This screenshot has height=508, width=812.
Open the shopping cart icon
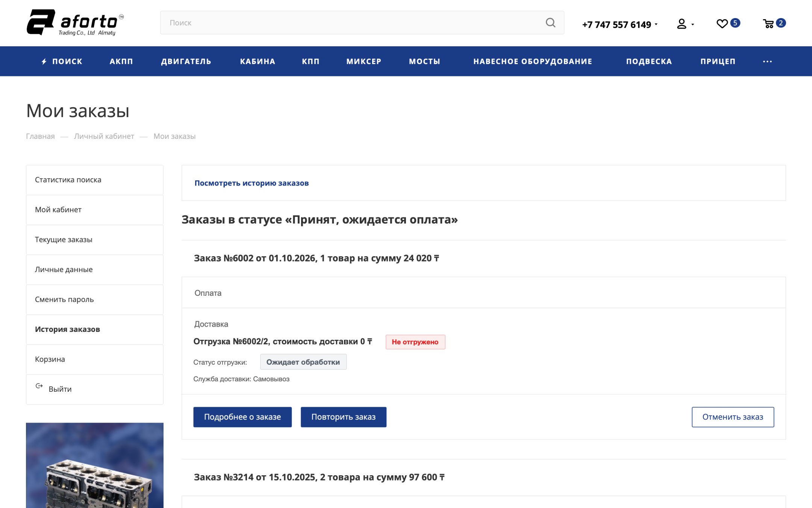pyautogui.click(x=768, y=24)
